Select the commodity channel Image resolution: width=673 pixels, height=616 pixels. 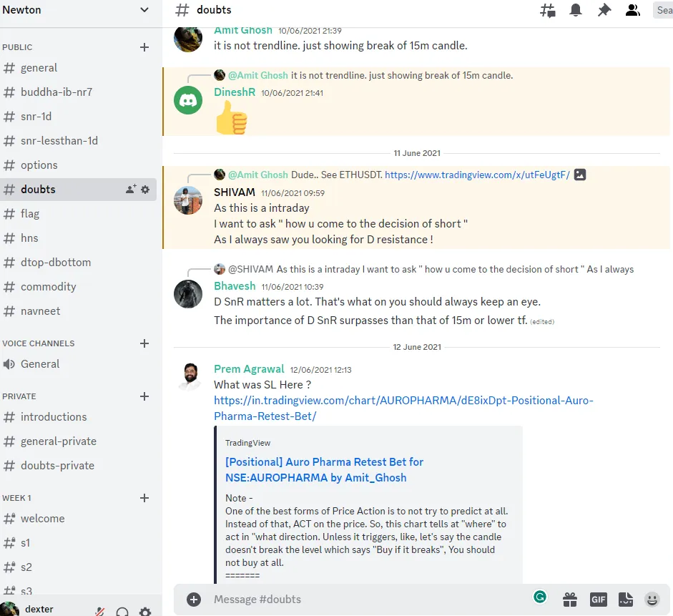tap(48, 287)
